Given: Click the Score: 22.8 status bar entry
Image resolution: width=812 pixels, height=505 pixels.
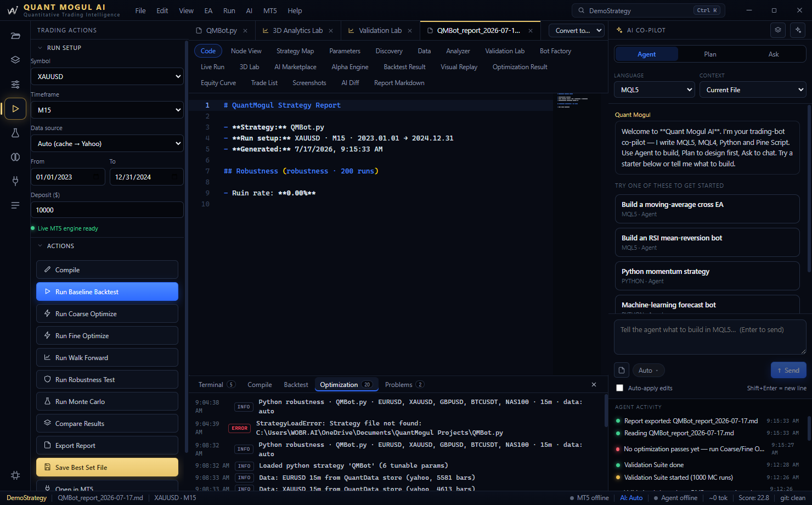Looking at the screenshot, I should 754,498.
